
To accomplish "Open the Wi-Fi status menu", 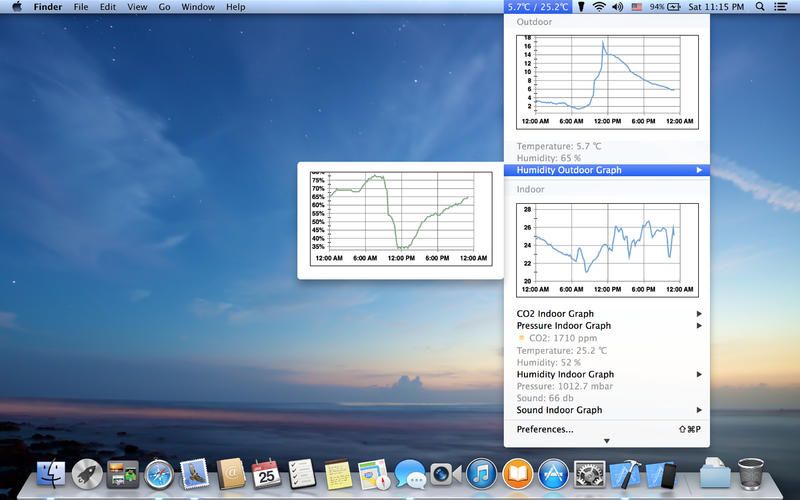I will coord(598,7).
